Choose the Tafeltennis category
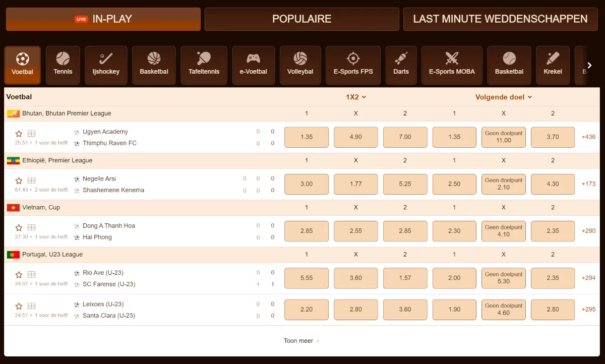 click(x=204, y=65)
